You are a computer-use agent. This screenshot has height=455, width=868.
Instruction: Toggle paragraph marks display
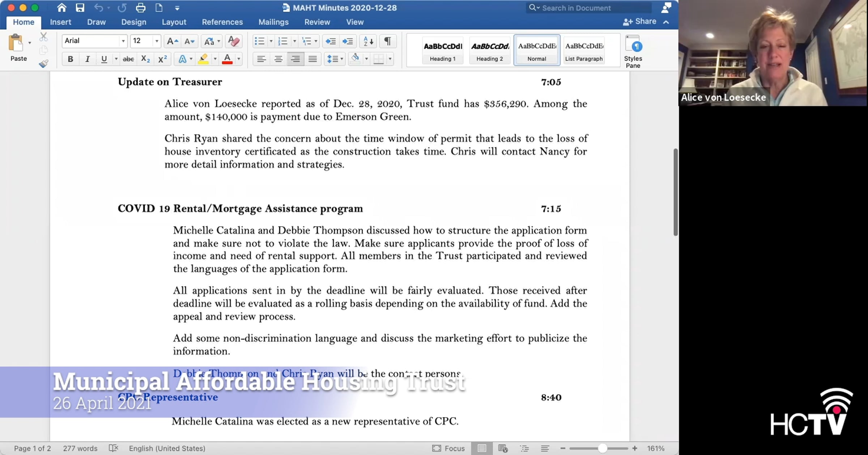(387, 41)
